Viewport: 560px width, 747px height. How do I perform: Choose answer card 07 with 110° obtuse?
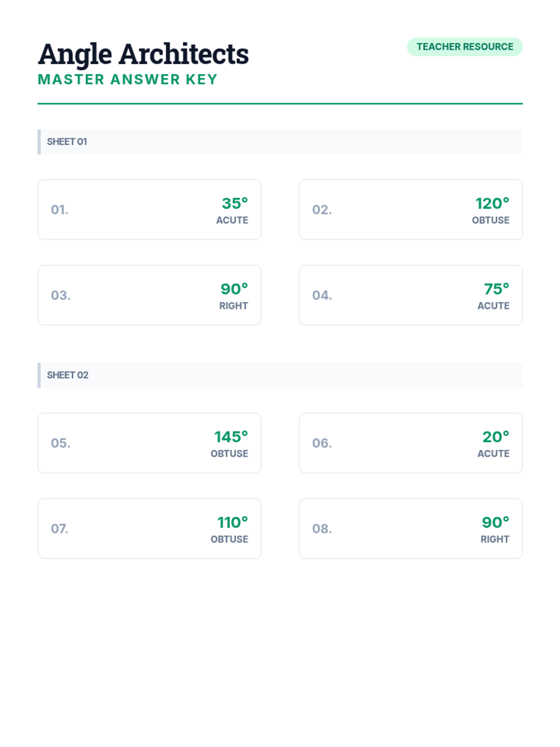149,529
